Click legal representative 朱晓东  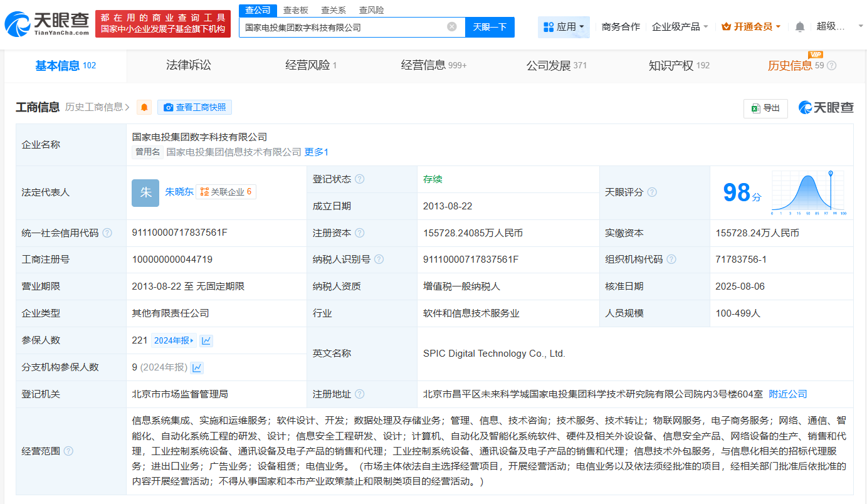tap(180, 191)
